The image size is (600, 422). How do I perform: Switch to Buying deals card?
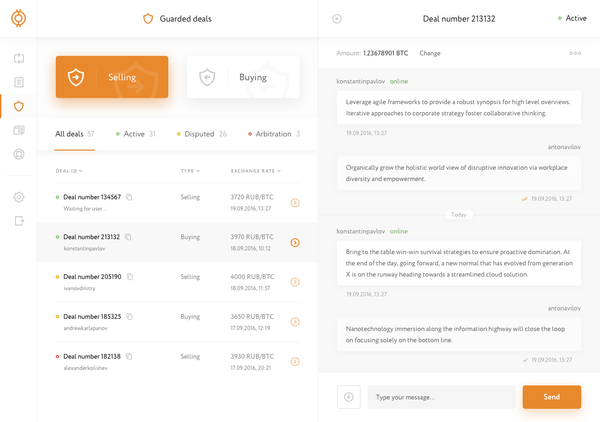[243, 77]
